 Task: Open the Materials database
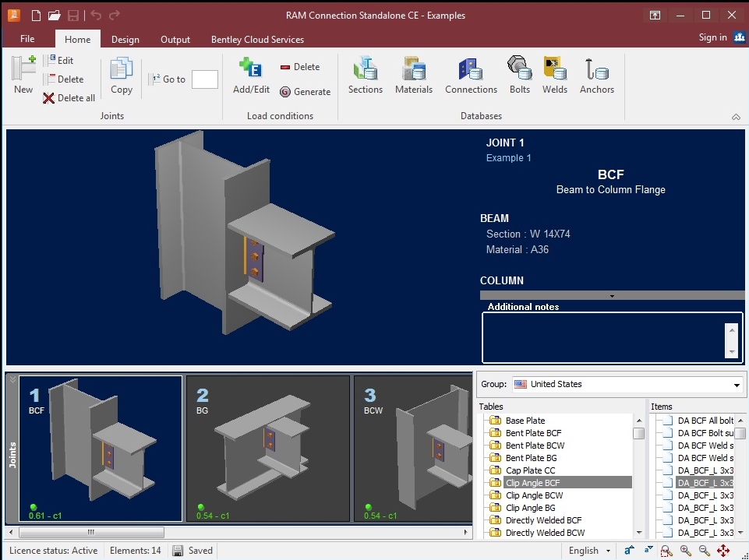point(414,76)
